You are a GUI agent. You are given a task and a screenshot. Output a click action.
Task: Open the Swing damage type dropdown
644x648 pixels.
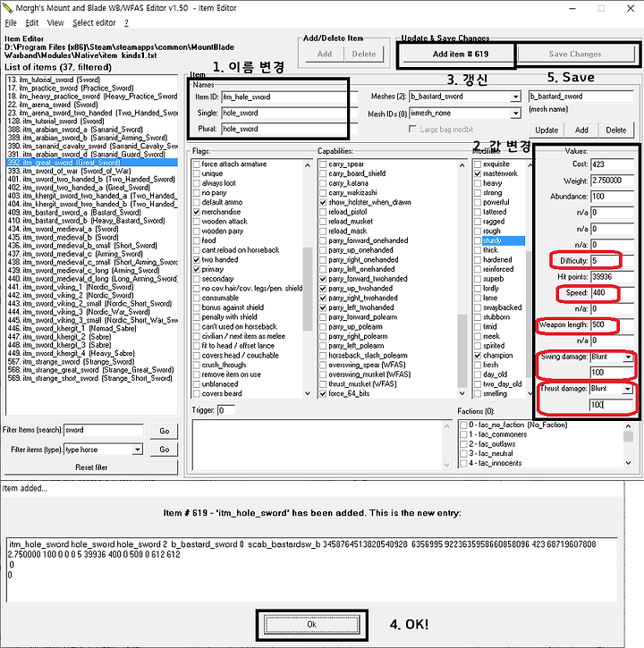(628, 357)
